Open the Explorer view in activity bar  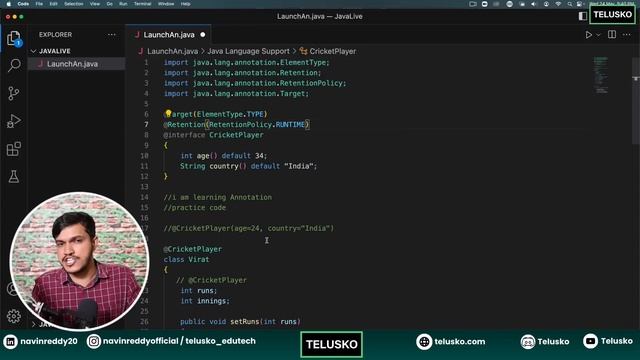point(14,39)
